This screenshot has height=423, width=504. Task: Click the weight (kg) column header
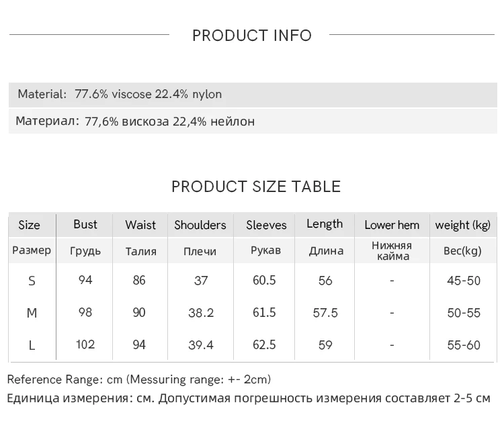tap(463, 225)
